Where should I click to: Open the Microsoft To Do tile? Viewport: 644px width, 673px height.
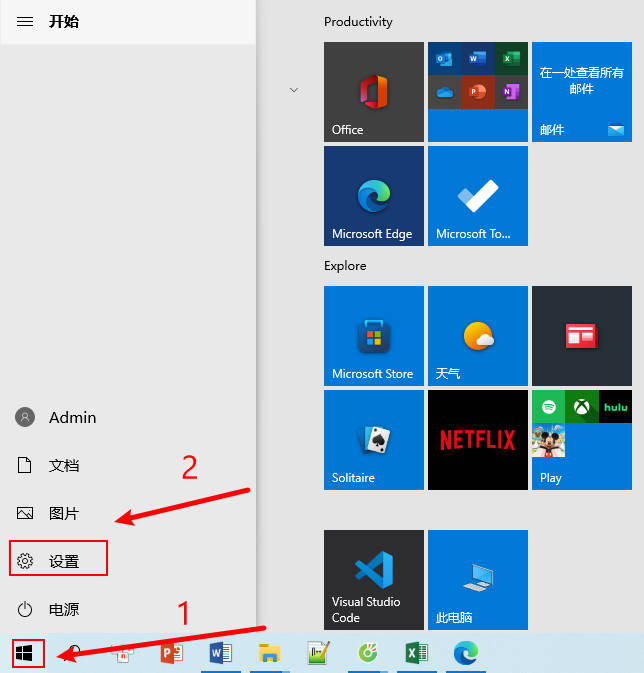(x=477, y=196)
